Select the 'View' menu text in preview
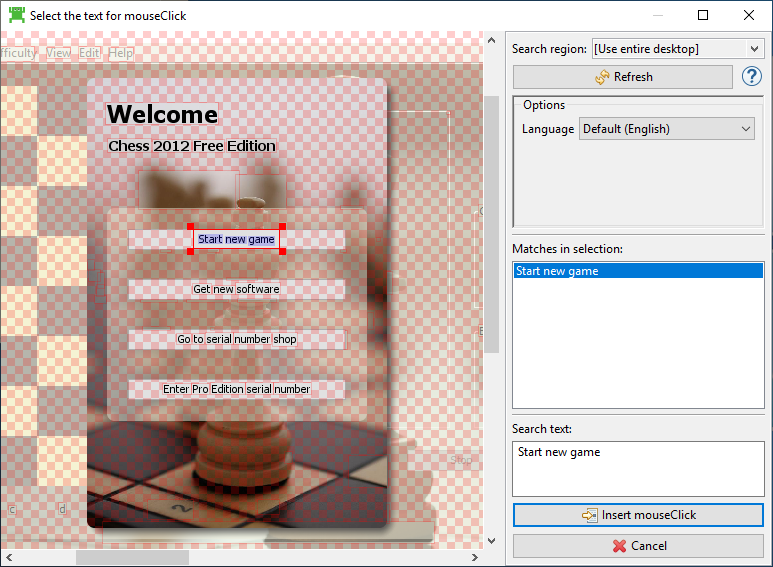Image resolution: width=773 pixels, height=567 pixels. [x=59, y=53]
